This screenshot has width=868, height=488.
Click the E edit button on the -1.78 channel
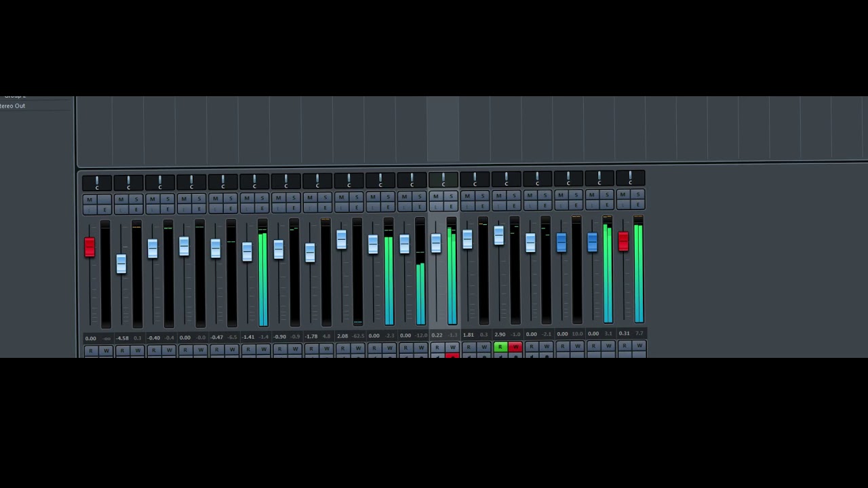[325, 208]
